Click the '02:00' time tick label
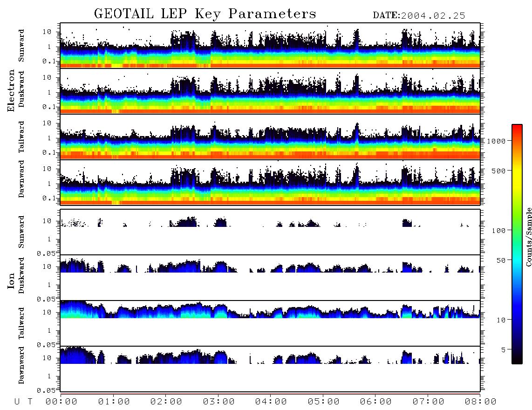532x410 pixels. (166, 402)
